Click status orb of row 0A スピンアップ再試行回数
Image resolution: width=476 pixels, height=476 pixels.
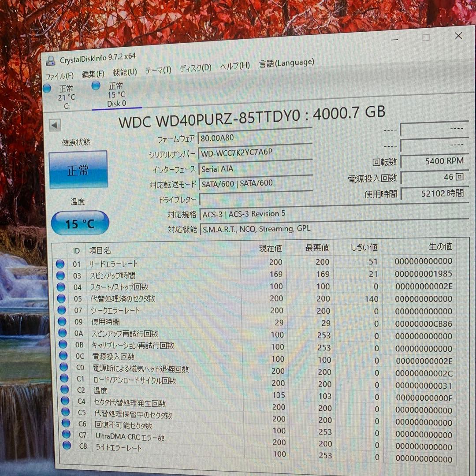point(63,333)
